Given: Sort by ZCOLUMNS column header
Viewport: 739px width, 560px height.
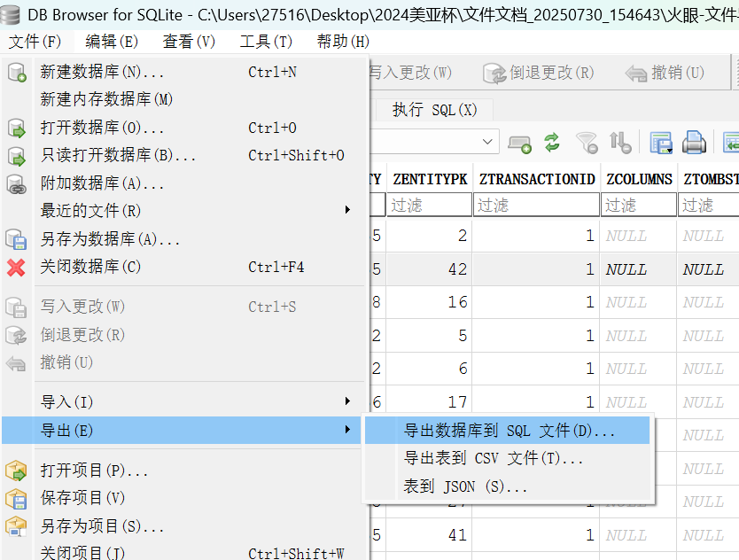Looking at the screenshot, I should pyautogui.click(x=639, y=179).
